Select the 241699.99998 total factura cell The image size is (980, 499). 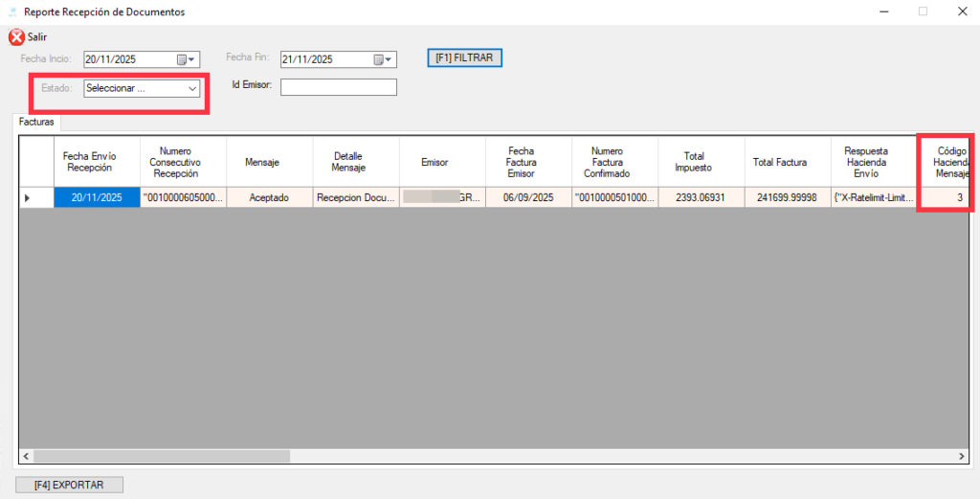787,198
